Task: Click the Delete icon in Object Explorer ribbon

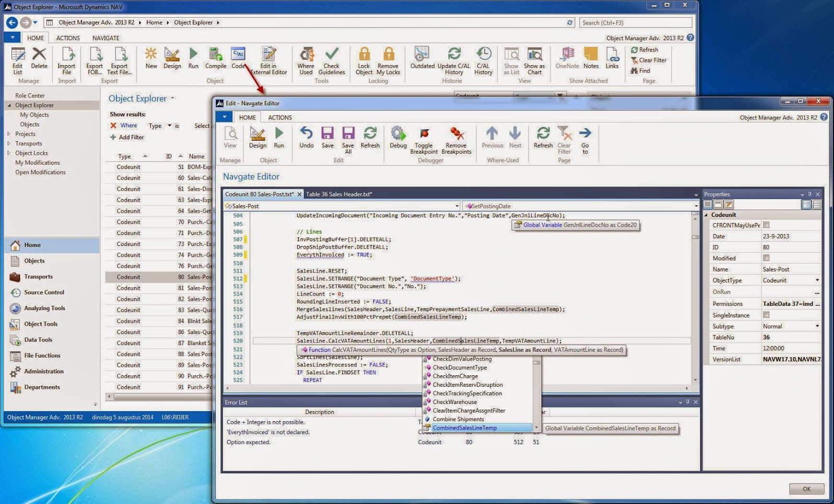Action: [39, 57]
